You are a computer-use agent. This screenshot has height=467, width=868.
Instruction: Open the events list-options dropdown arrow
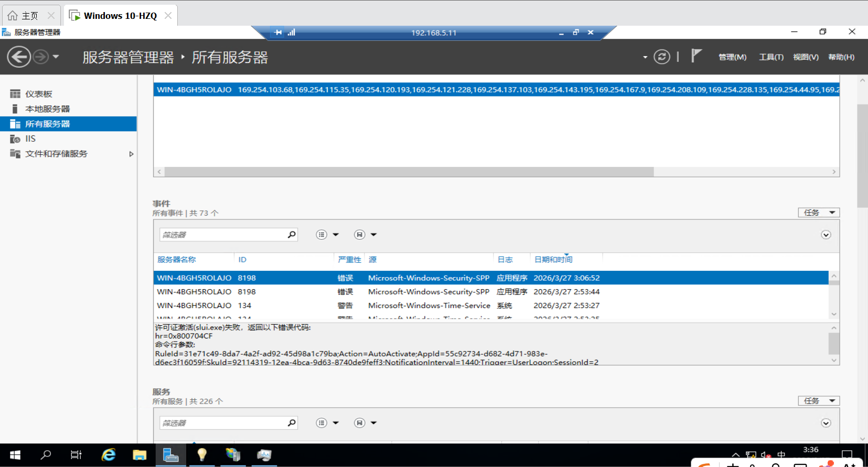(x=336, y=235)
